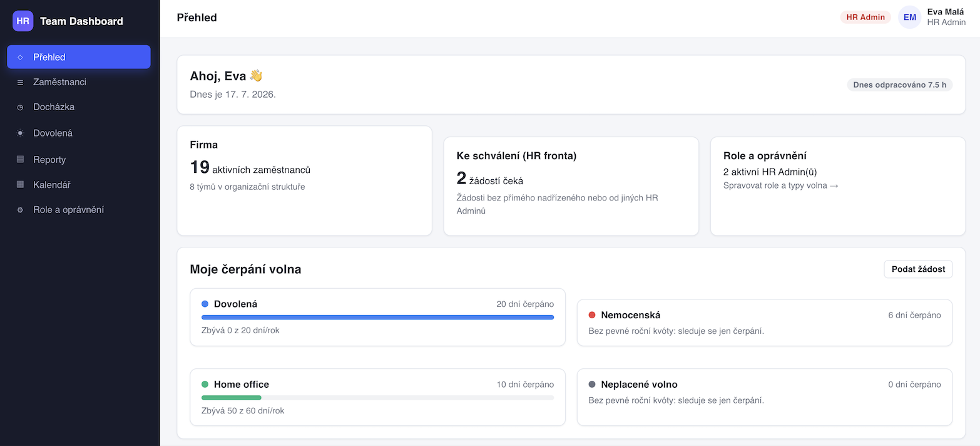
Task: Click the Eva Malá user name
Action: tap(946, 11)
